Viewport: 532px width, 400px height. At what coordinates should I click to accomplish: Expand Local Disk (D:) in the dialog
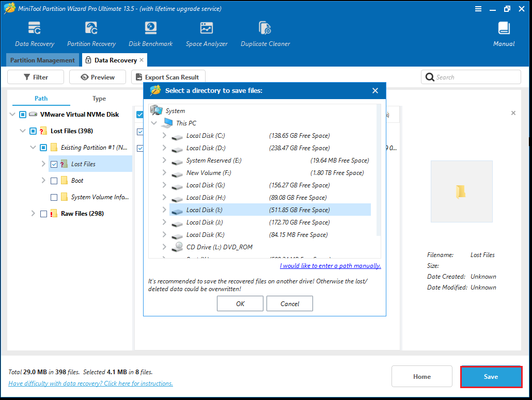[164, 148]
